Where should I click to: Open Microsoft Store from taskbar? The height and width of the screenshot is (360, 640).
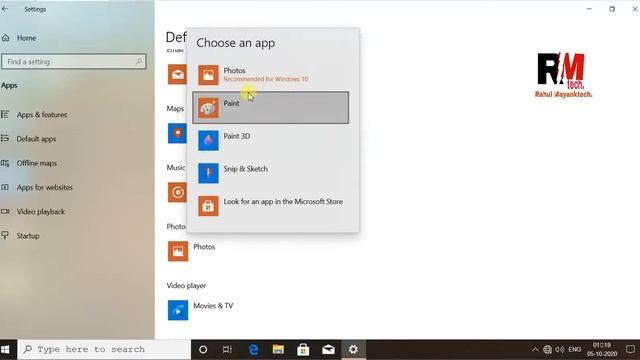pyautogui.click(x=303, y=349)
